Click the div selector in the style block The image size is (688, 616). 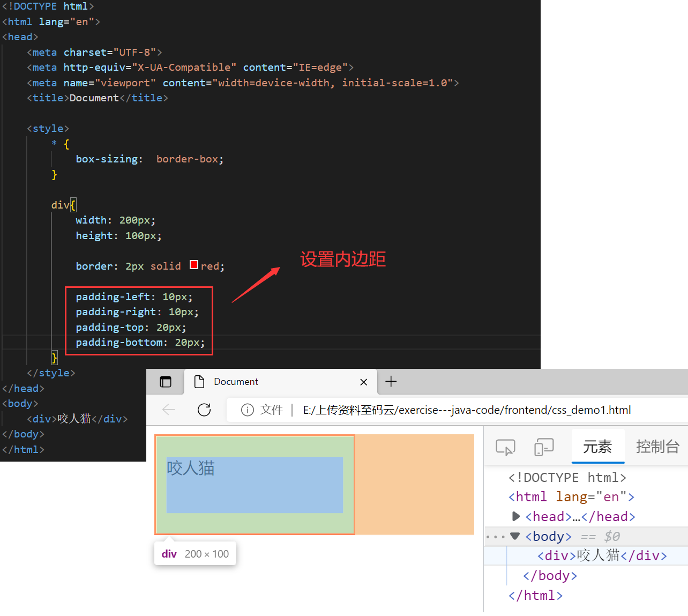point(60,205)
